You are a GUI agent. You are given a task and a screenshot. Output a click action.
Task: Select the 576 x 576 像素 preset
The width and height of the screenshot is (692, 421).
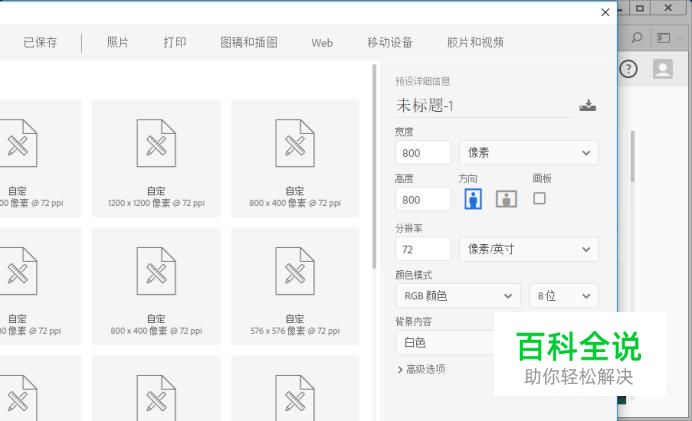[x=295, y=286]
